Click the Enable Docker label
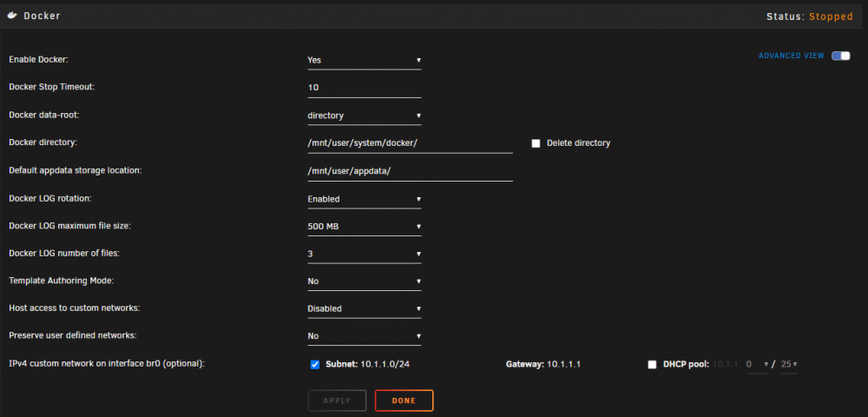 39,59
